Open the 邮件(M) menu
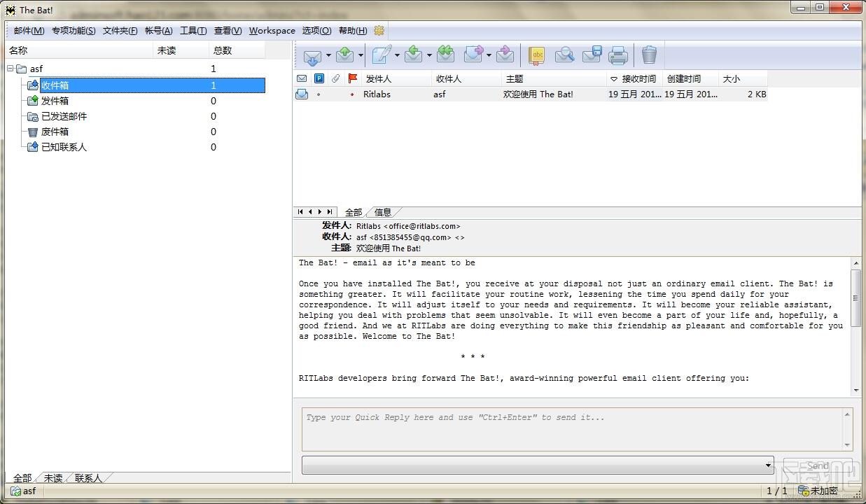This screenshot has height=504, width=866. point(29,30)
